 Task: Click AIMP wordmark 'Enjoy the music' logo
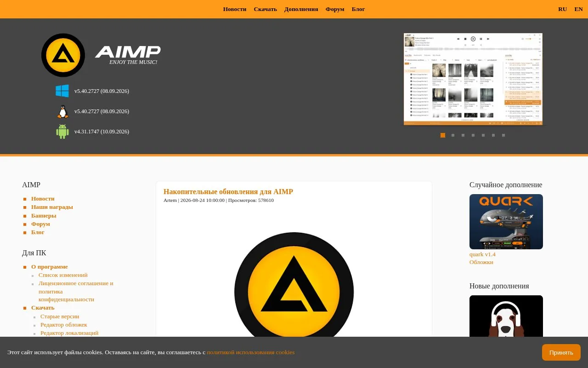[x=128, y=55]
